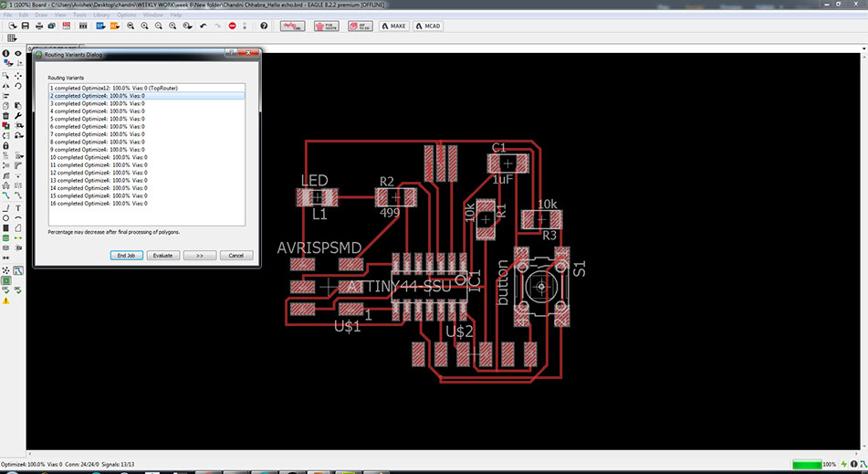Open the grid settings dropdown
The width and height of the screenshot is (868, 474).
(x=12, y=38)
